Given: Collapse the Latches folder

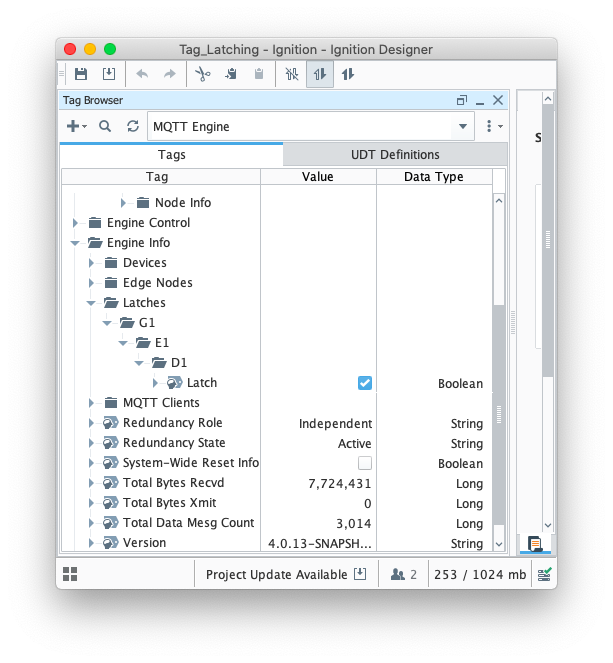Looking at the screenshot, I should click(x=91, y=303).
